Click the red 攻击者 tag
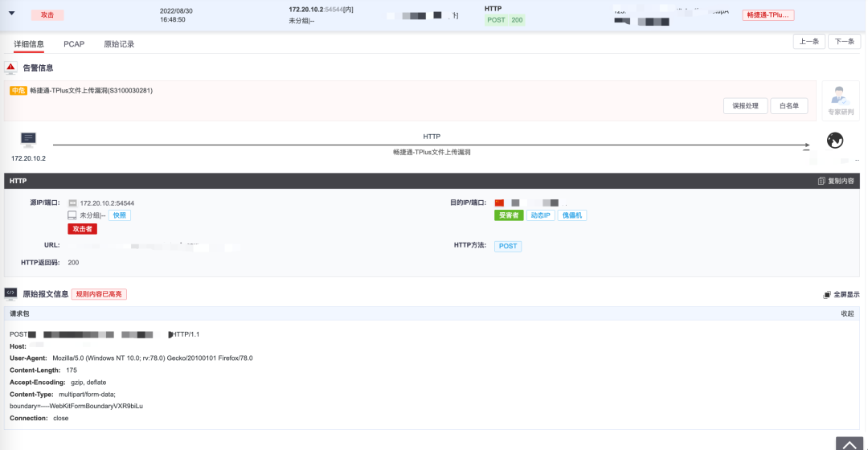This screenshot has width=868, height=450. click(x=83, y=229)
